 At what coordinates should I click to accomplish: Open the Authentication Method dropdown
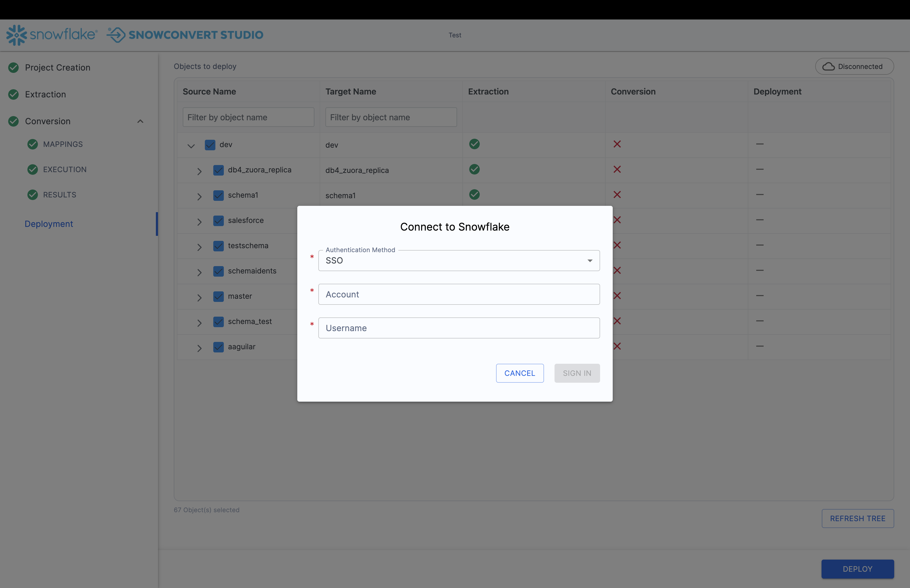pos(459,260)
